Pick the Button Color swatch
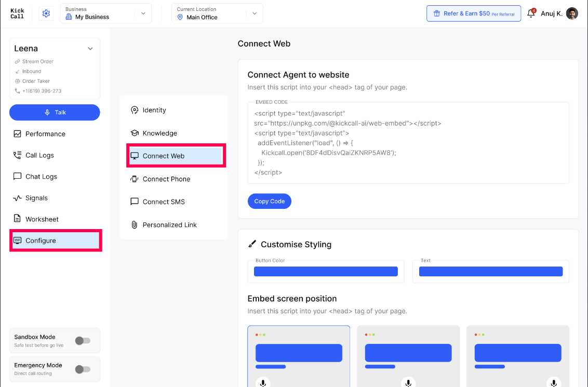The height and width of the screenshot is (387, 588). [x=326, y=272]
